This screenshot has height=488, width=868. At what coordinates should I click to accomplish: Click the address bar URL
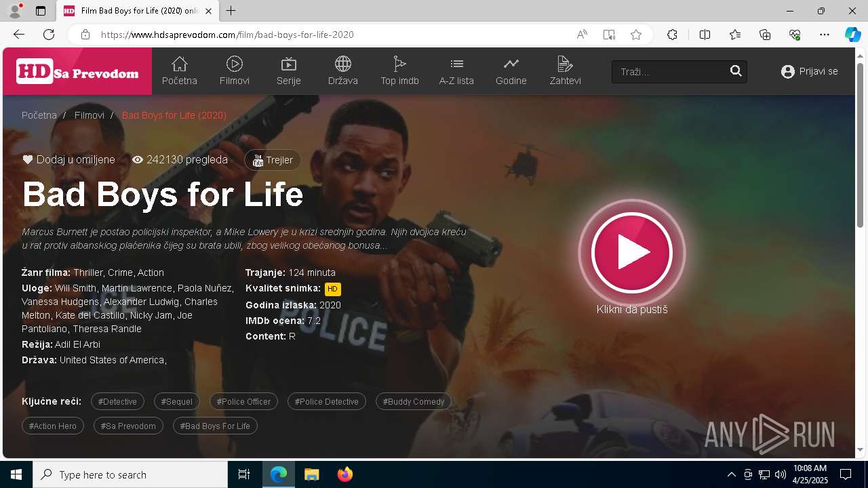click(227, 35)
